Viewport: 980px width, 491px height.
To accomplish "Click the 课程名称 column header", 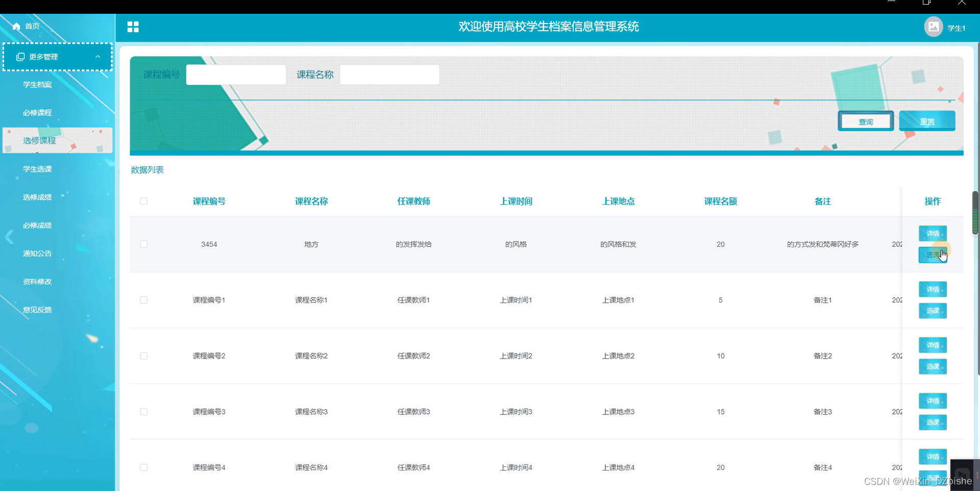I will 311,201.
